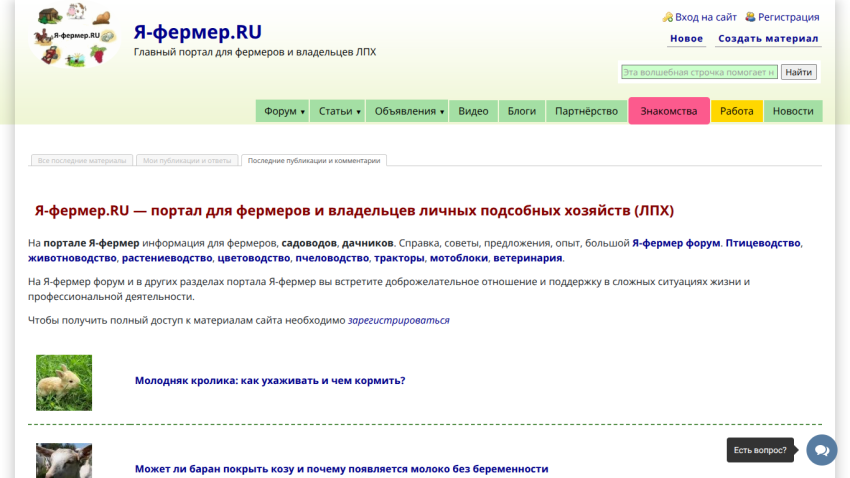The image size is (850, 478).
Task: Open the chat bubble widget icon
Action: tap(822, 450)
